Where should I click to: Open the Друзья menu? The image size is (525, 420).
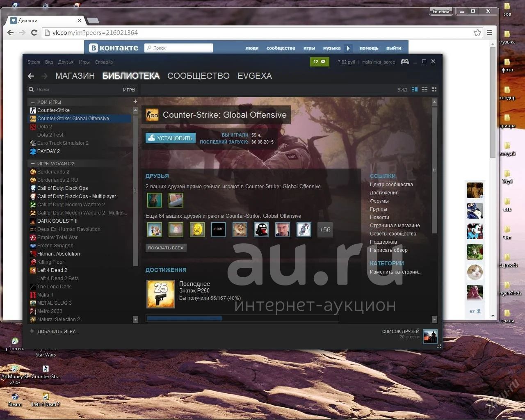click(66, 62)
